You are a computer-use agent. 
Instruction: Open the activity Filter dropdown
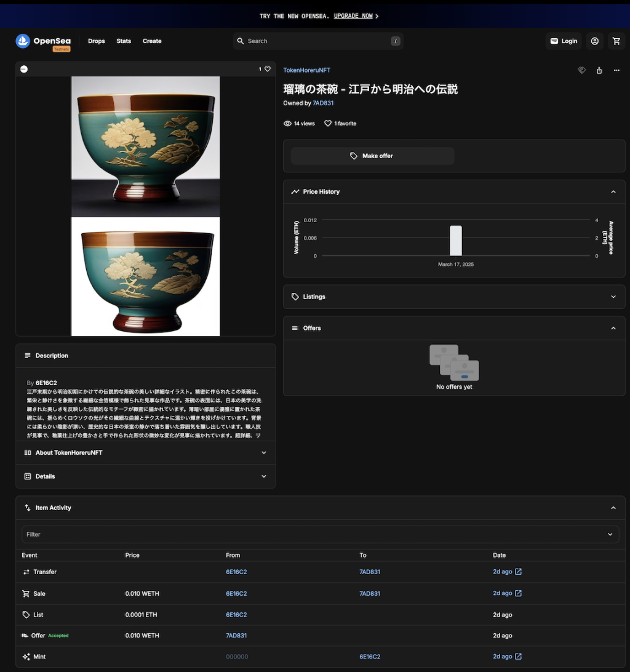click(x=320, y=534)
